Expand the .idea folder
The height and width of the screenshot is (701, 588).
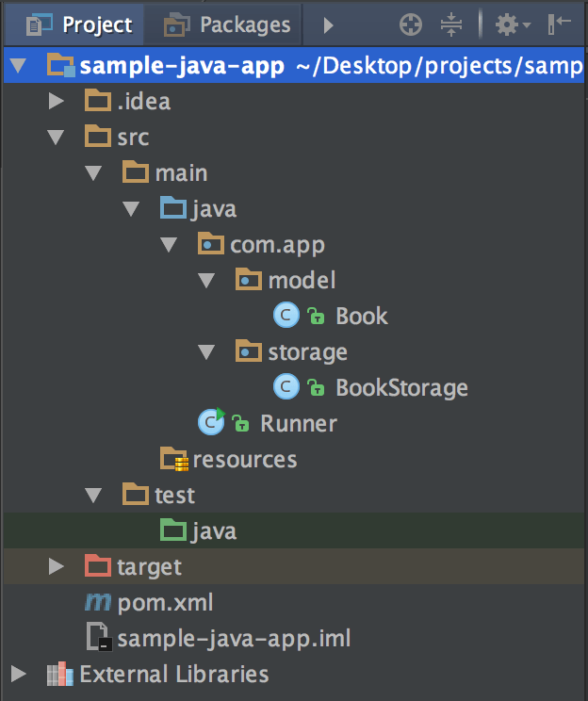coord(56,101)
